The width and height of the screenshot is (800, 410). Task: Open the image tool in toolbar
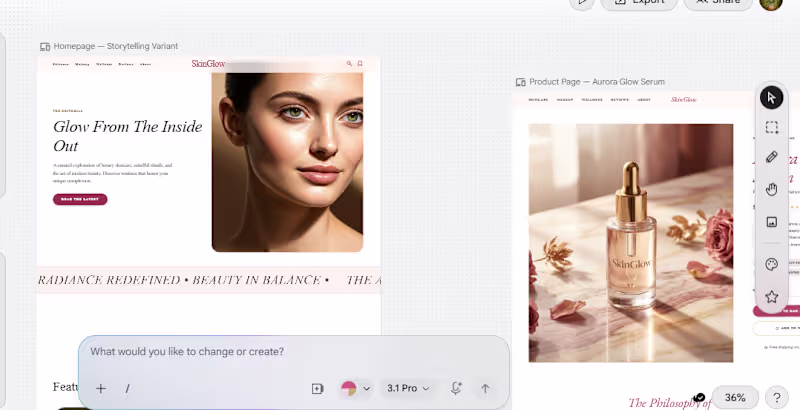point(771,222)
